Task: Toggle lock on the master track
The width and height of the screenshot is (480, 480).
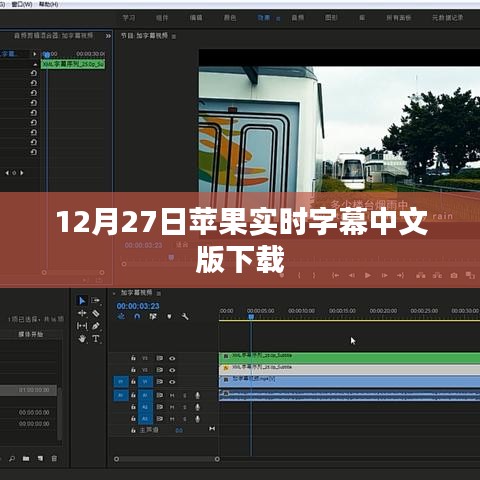Action: (133, 430)
